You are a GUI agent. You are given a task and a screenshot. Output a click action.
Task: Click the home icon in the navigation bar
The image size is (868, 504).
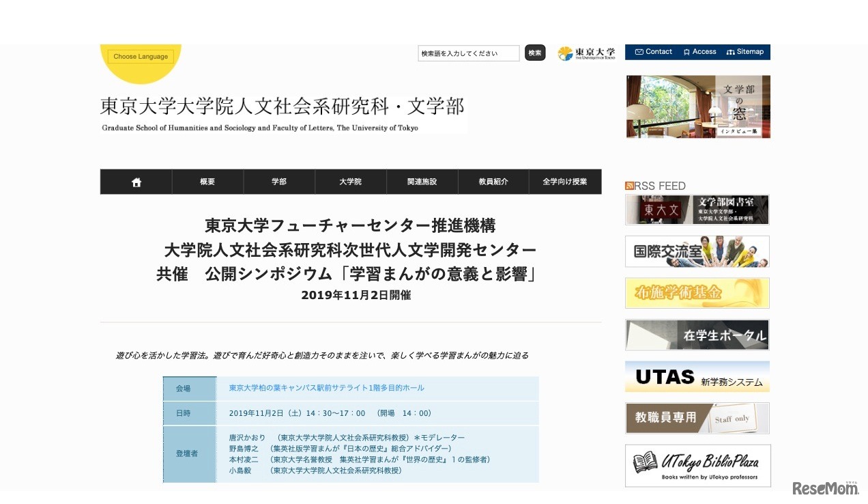pos(136,181)
